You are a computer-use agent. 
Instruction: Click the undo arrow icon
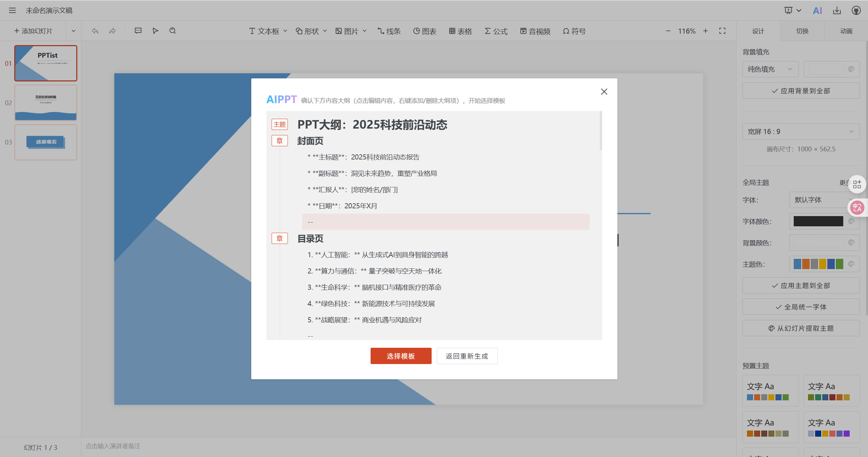point(95,31)
